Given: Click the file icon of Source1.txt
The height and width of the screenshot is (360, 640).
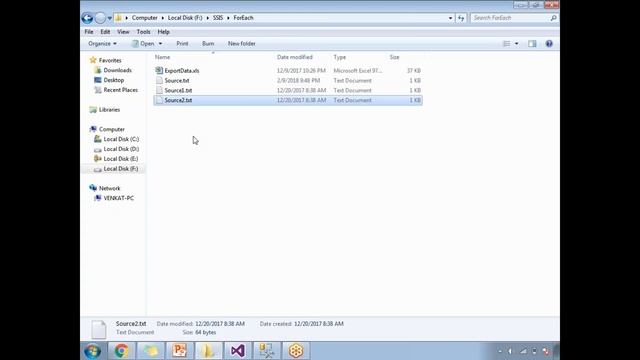Looking at the screenshot, I should [x=159, y=90].
